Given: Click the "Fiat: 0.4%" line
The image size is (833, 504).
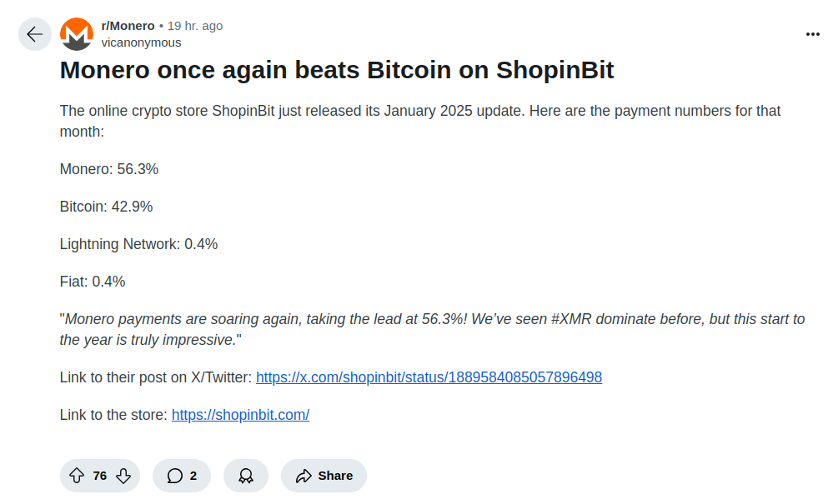Looking at the screenshot, I should tap(93, 282).
